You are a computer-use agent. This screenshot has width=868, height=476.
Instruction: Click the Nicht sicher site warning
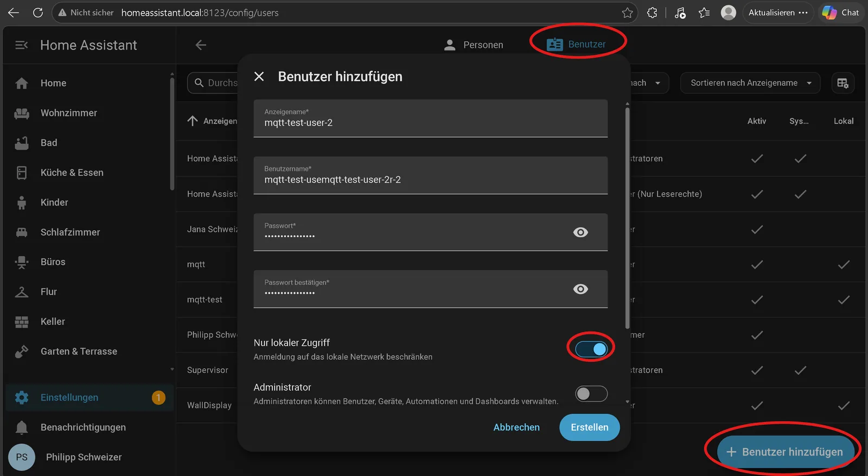86,12
